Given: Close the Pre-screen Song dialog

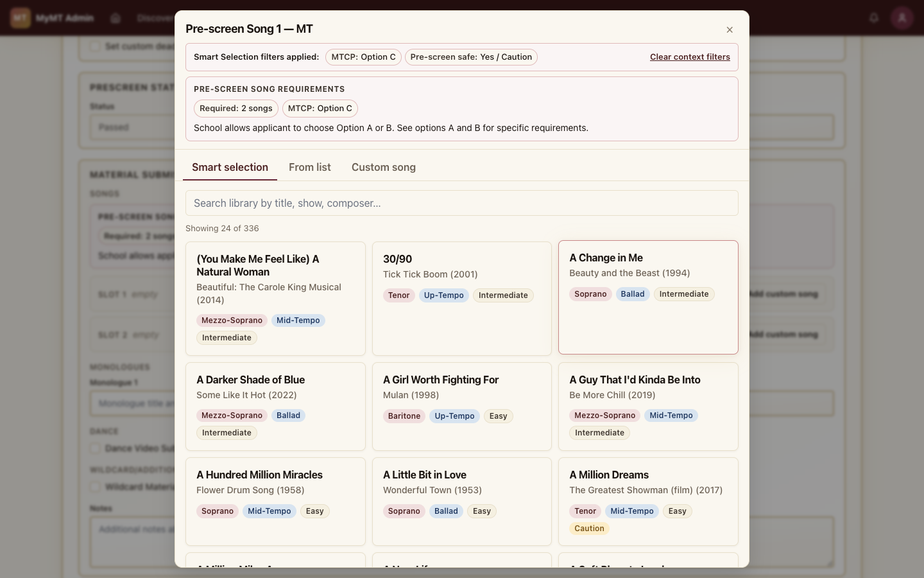Looking at the screenshot, I should pos(730,30).
